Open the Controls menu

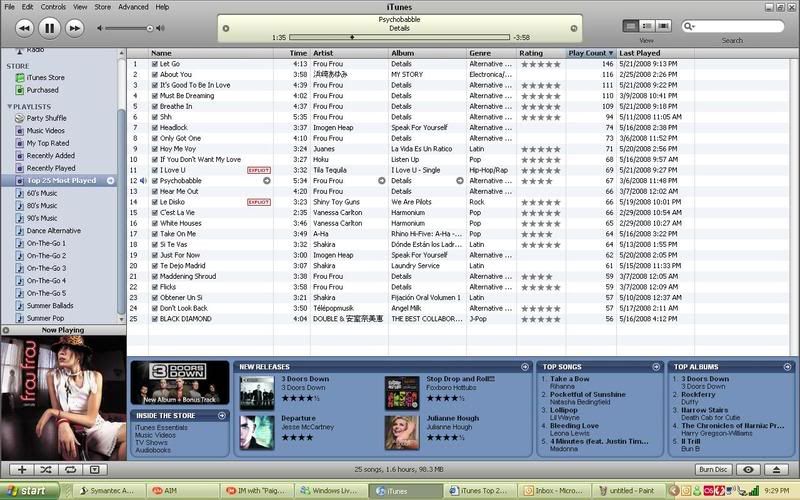53,7
